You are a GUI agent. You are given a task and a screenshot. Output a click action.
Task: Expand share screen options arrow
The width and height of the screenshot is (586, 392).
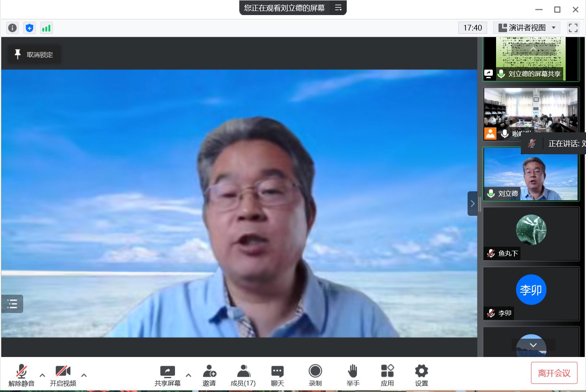click(188, 375)
